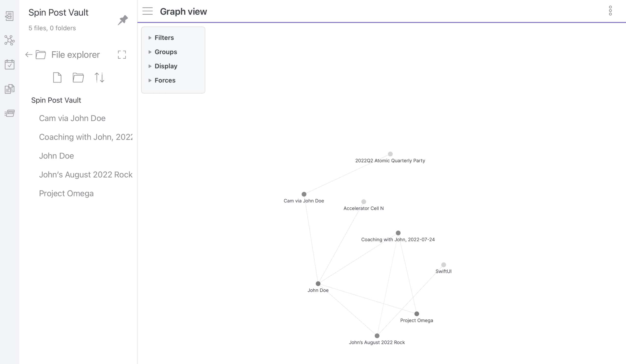The image size is (626, 364).
Task: Click the fullscreen brackets icon
Action: pyautogui.click(x=122, y=55)
